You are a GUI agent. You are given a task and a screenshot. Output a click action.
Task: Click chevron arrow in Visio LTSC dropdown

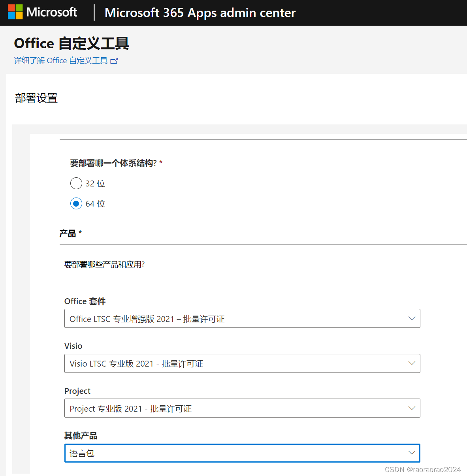[412, 363]
